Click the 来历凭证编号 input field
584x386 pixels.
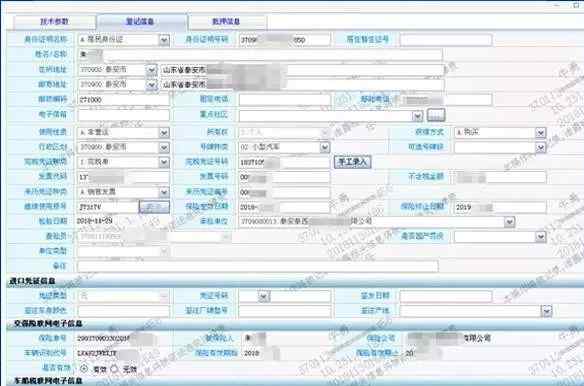[x=284, y=192]
